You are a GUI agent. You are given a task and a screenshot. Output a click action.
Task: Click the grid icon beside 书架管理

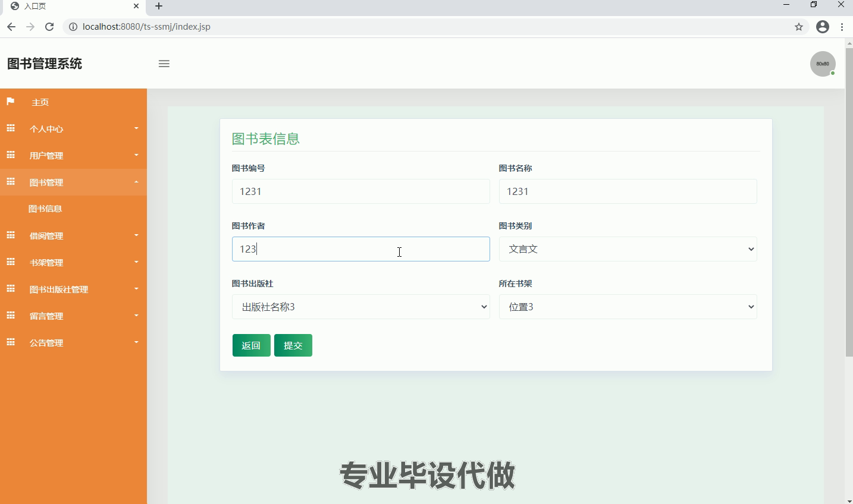click(11, 262)
